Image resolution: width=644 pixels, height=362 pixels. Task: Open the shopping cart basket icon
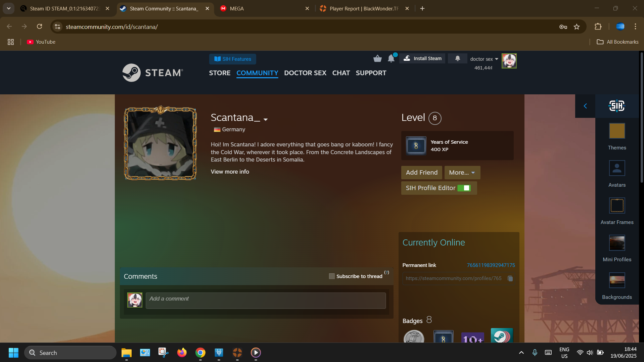377,58
